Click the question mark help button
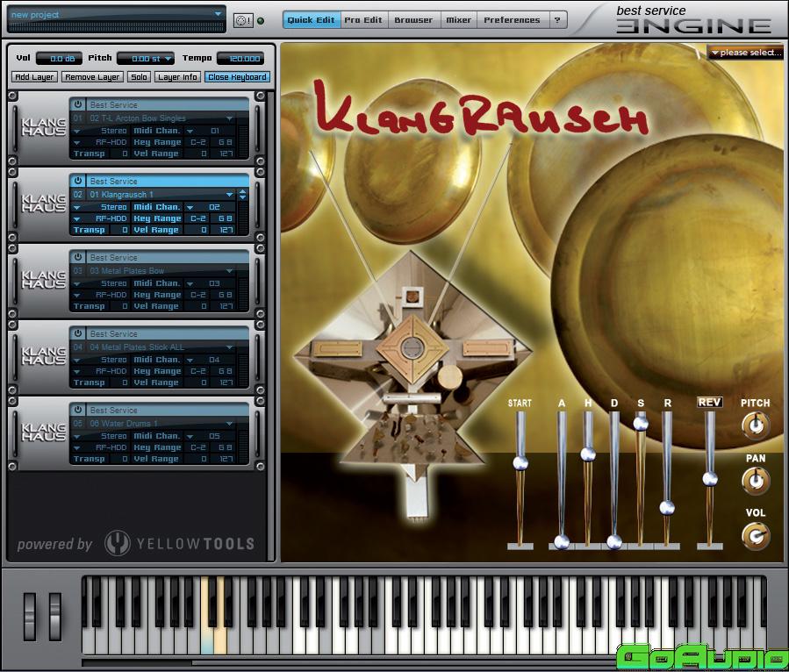 [556, 19]
